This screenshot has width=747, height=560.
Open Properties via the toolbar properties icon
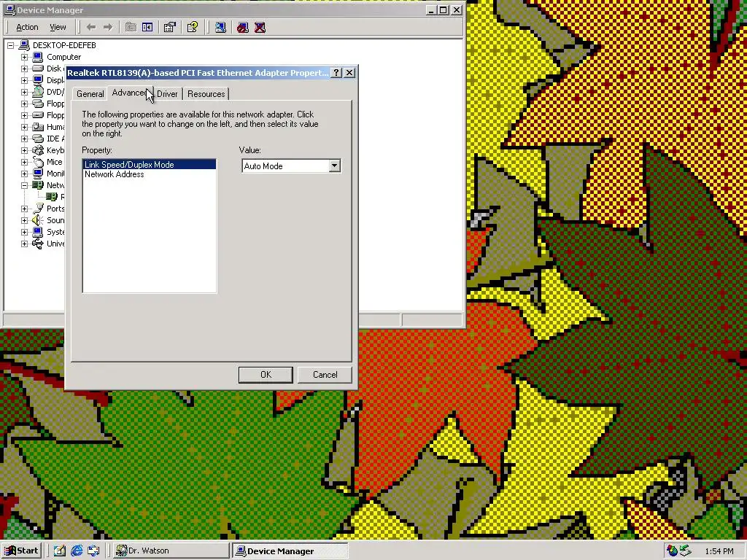pos(169,27)
